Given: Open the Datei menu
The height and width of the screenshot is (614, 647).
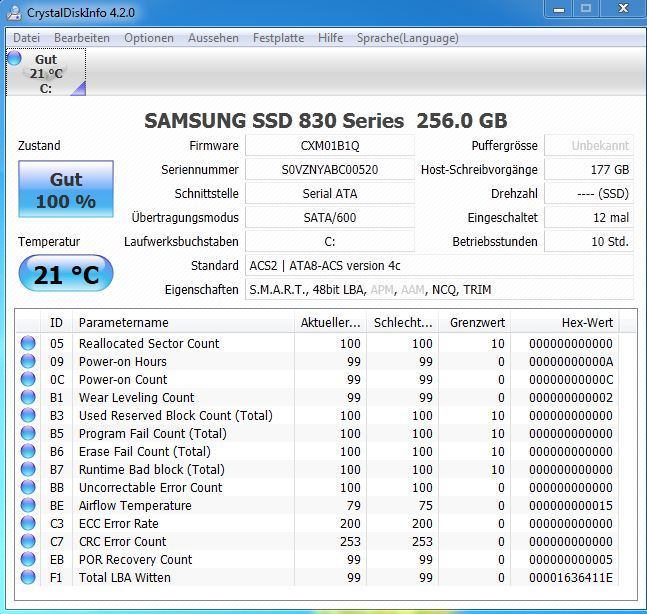Looking at the screenshot, I should (x=26, y=38).
